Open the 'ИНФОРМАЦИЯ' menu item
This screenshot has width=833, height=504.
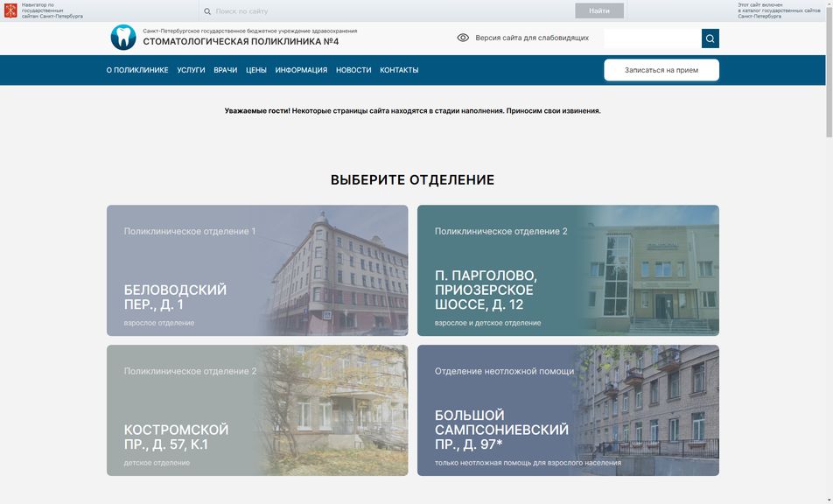(x=301, y=70)
